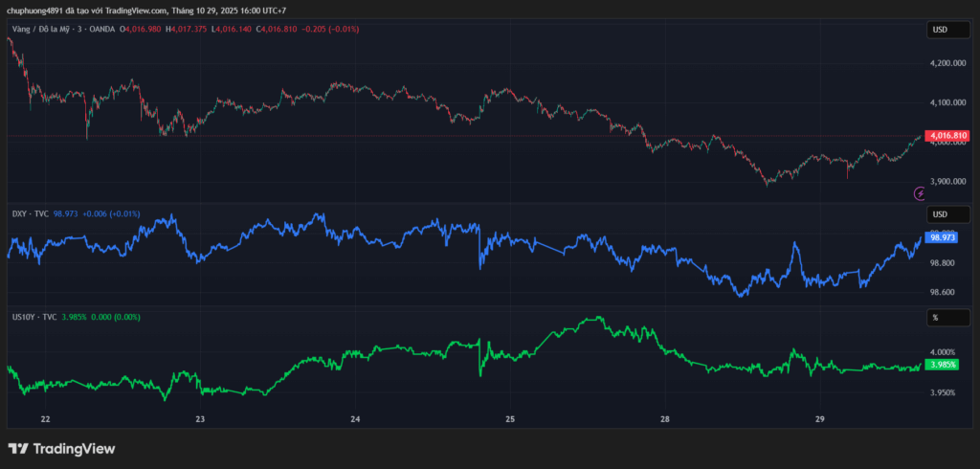The height and width of the screenshot is (469, 980).
Task: Click the TradingView logo at bottom left
Action: (61, 448)
